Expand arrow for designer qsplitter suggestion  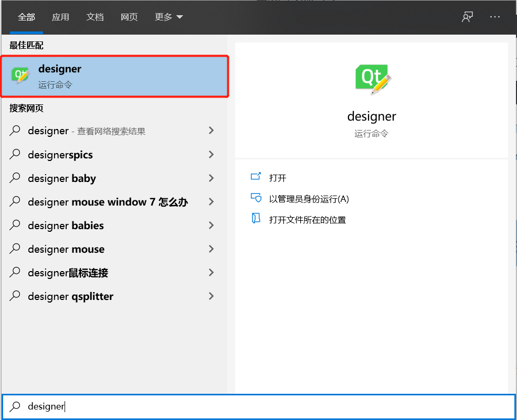212,296
